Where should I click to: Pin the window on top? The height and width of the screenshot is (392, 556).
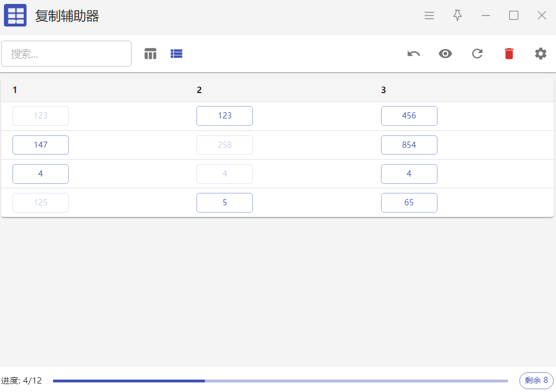tap(458, 16)
